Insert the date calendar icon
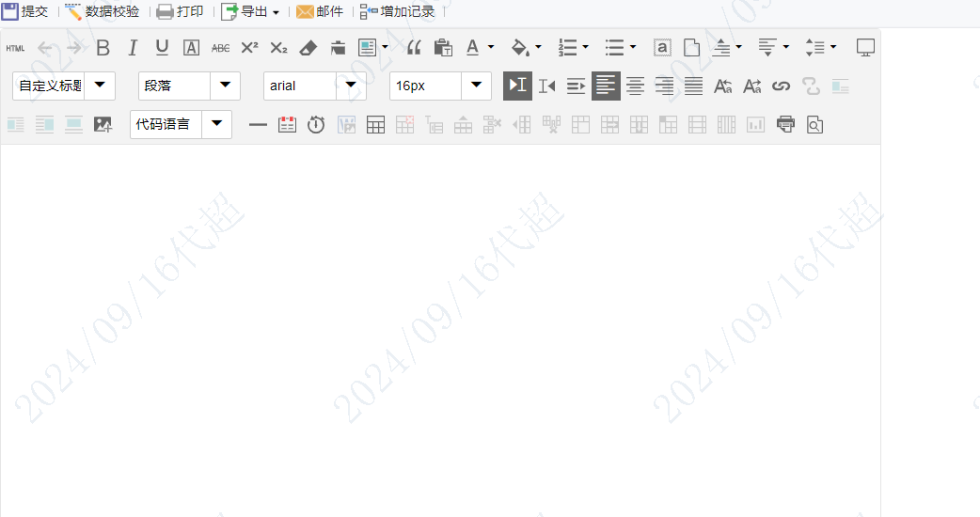980x517 pixels. coord(287,125)
